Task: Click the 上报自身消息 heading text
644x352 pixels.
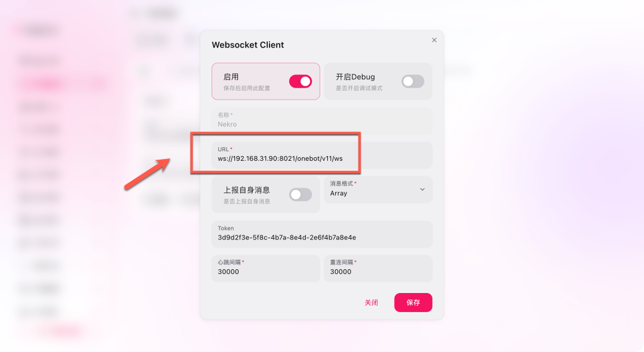Action: point(246,190)
